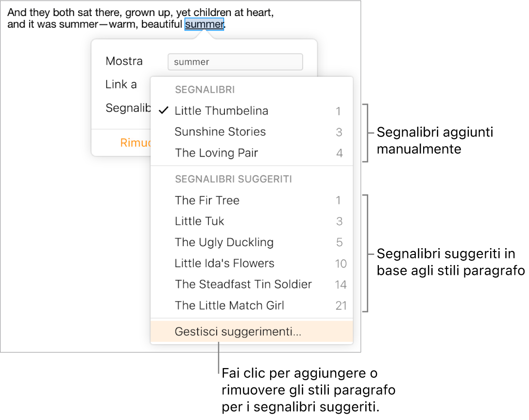Click the highlighted summer link word
The width and height of the screenshot is (529, 420).
click(x=204, y=24)
